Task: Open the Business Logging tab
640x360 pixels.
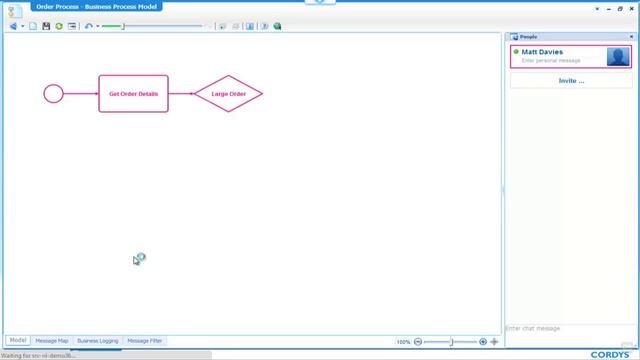Action: point(98,340)
